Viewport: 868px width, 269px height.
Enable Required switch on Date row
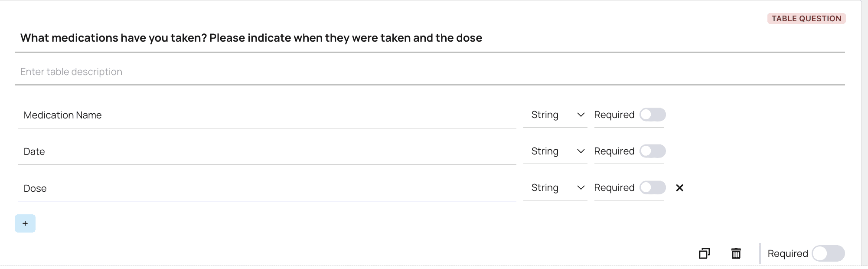click(653, 151)
